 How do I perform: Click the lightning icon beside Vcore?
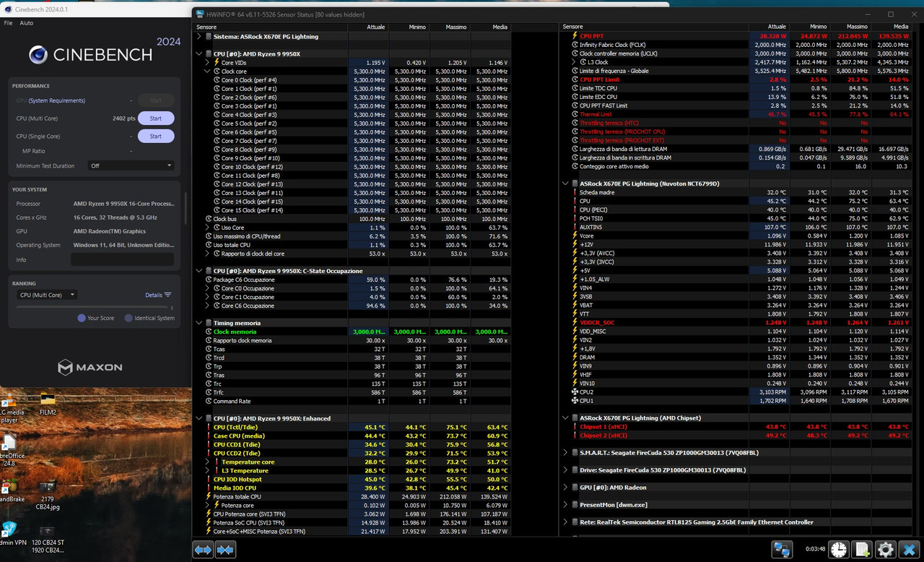(575, 236)
